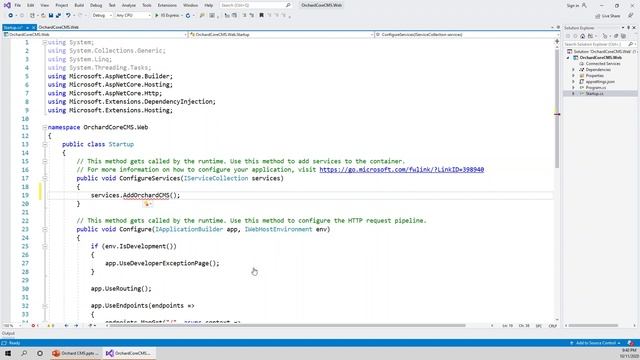The image size is (640, 360).
Task: Open the File menu
Action: click(18, 5)
